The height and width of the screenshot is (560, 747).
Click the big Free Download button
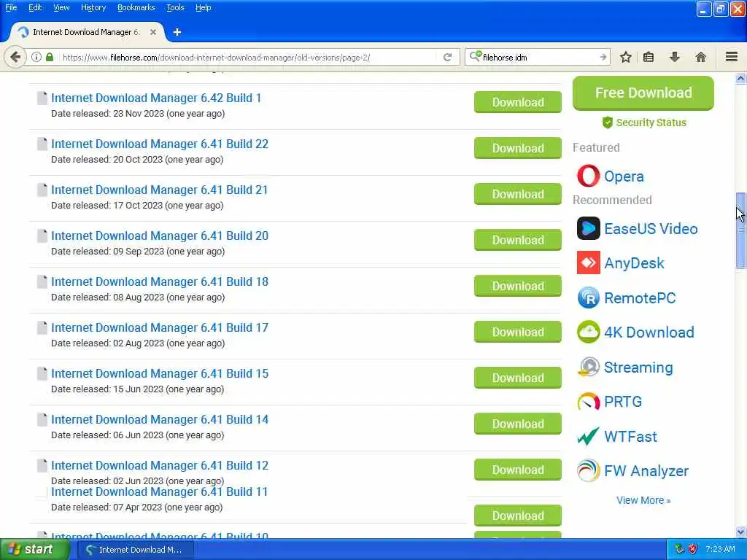pos(643,93)
